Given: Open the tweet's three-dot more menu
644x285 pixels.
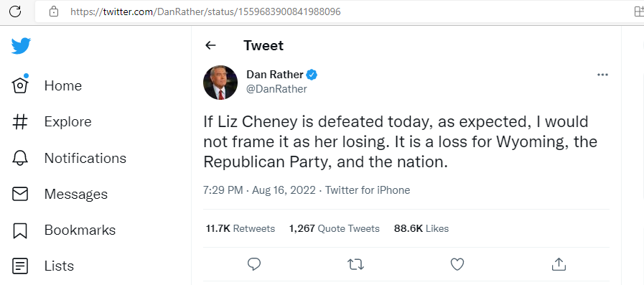Looking at the screenshot, I should (602, 75).
